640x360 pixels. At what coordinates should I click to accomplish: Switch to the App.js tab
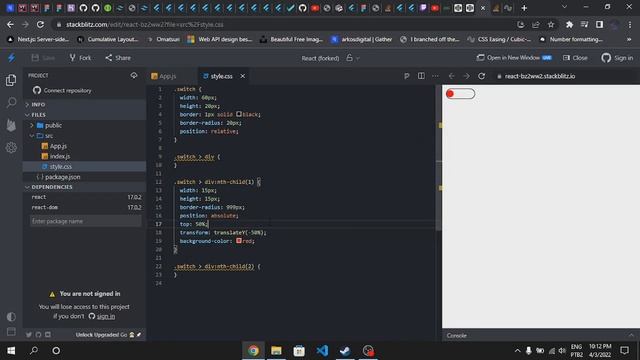(164, 76)
